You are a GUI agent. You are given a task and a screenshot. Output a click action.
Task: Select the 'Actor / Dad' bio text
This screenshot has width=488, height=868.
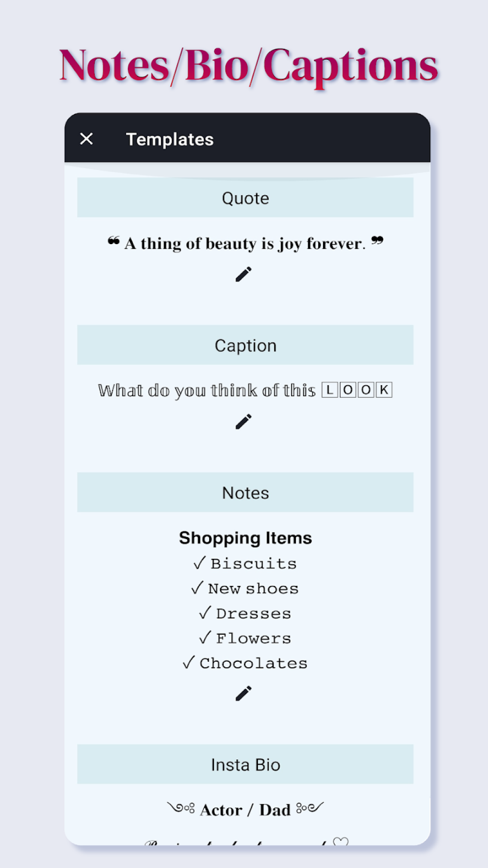(x=245, y=810)
